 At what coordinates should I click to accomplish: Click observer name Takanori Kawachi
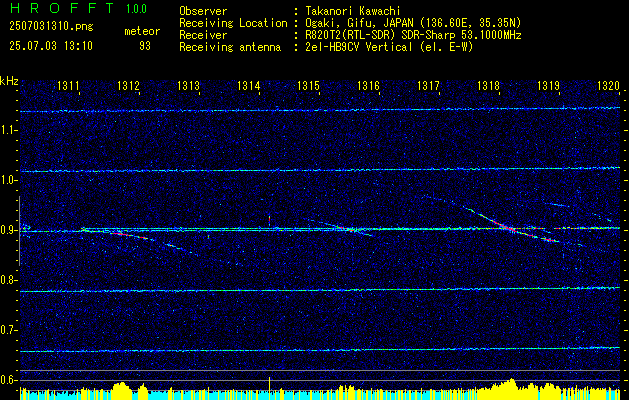[352, 11]
